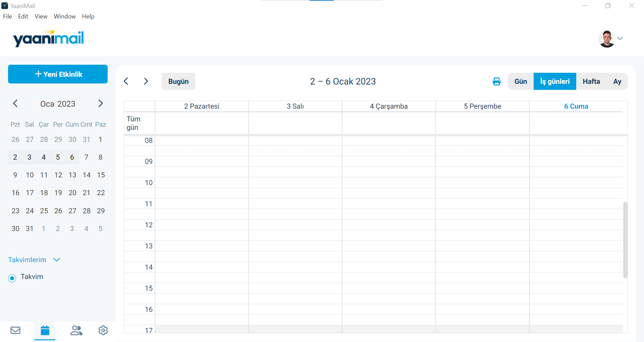Open the File menu

coord(7,16)
